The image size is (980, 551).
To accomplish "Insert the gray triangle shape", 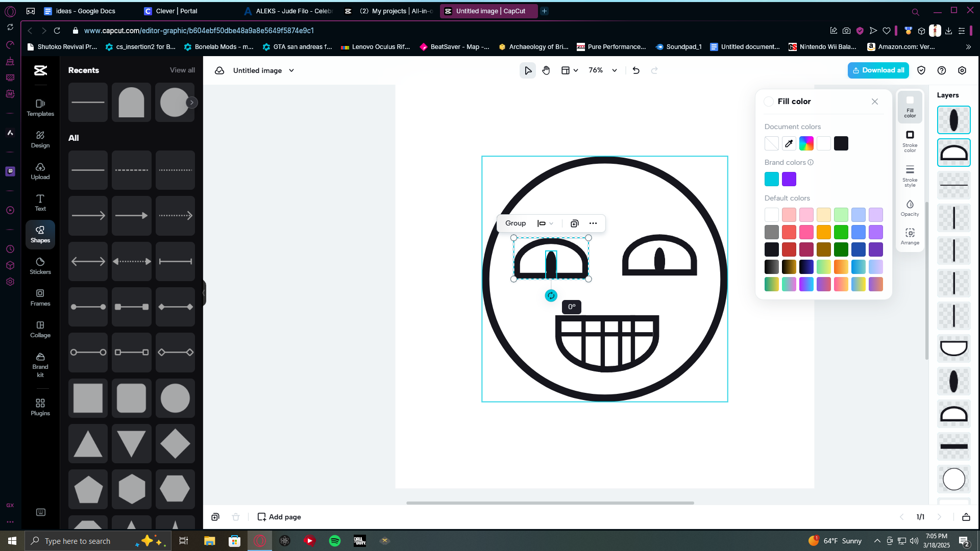I will tap(88, 444).
